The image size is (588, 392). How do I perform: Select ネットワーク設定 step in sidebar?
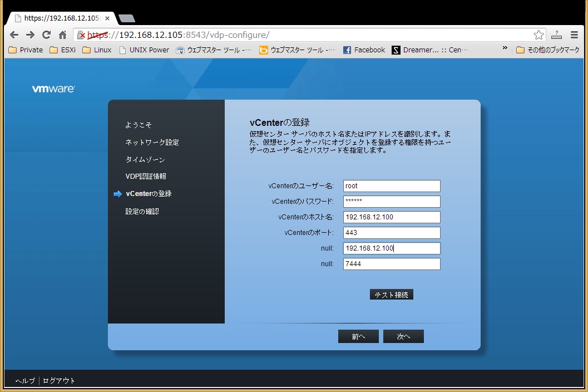(152, 143)
